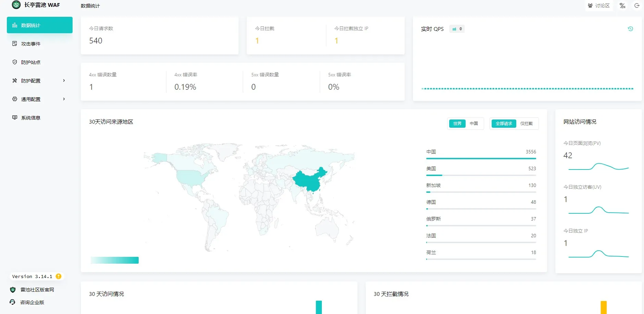Click the map color gradient legend bar
Screen dimensions: 644x314
pyautogui.click(x=115, y=260)
